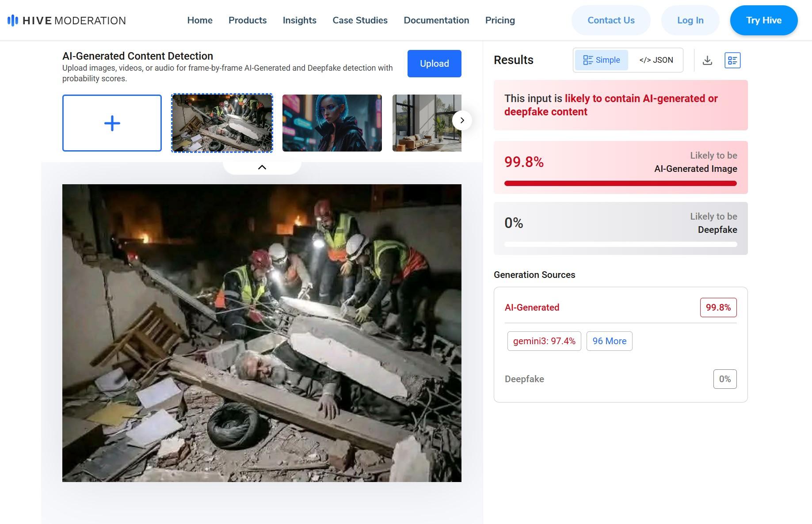
Task: Switch results to JSON view
Action: tap(656, 60)
